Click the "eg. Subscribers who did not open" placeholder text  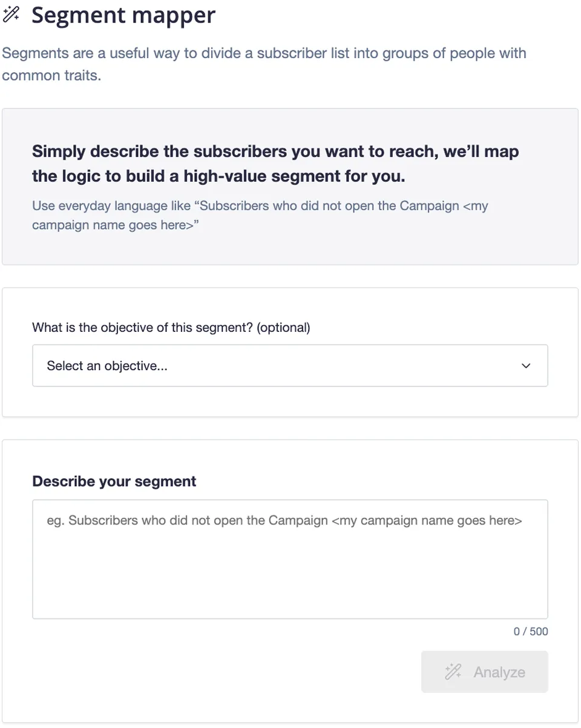(x=284, y=521)
